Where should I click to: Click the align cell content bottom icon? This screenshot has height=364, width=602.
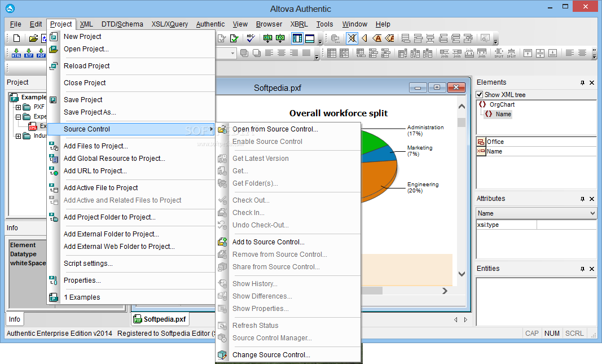pyautogui.click(x=552, y=53)
